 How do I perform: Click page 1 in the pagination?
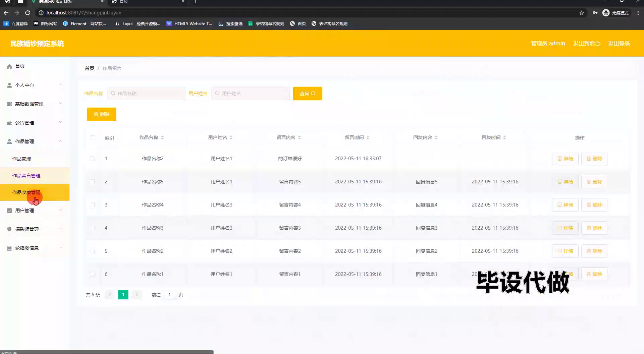(x=123, y=295)
